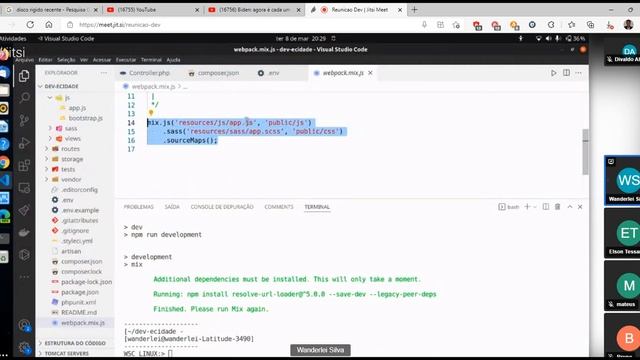Expand the views folder
This screenshot has height=360, width=640.
[50, 139]
